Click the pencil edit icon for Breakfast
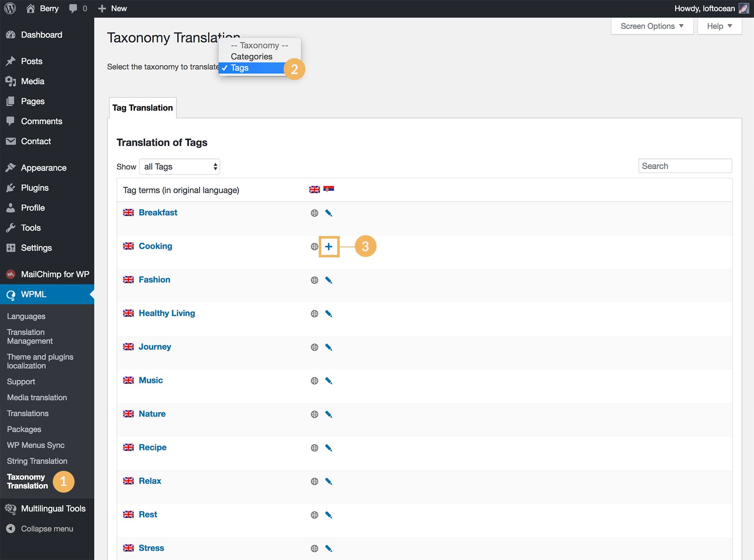The image size is (754, 560). [x=329, y=213]
